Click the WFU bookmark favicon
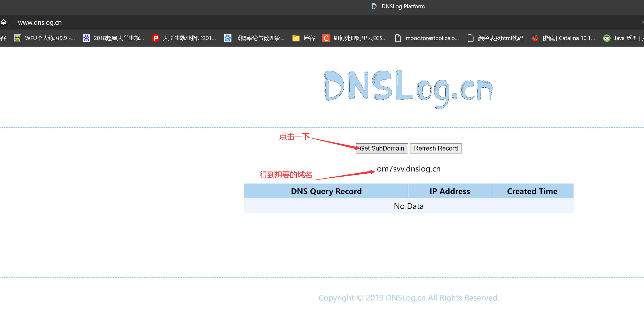This screenshot has height=315, width=644. (17, 38)
